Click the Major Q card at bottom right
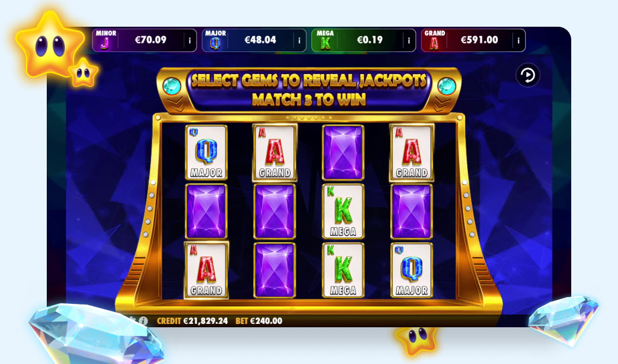 [x=412, y=270]
